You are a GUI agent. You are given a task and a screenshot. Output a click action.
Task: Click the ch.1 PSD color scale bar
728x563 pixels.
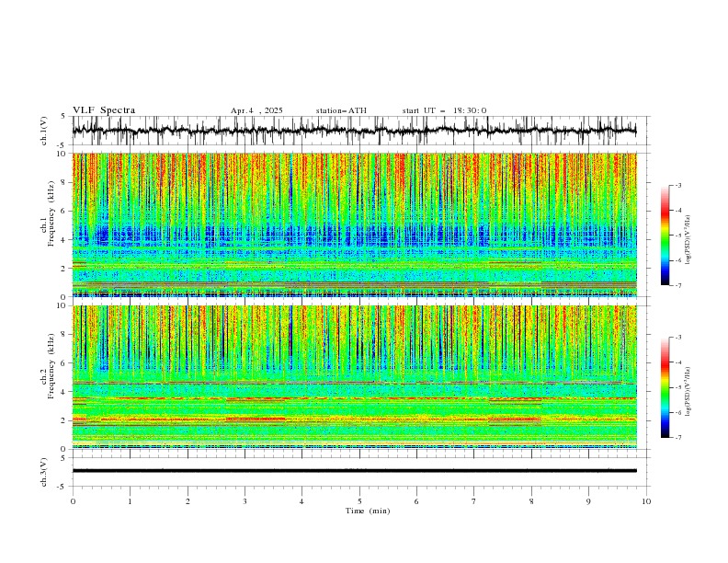665,236
